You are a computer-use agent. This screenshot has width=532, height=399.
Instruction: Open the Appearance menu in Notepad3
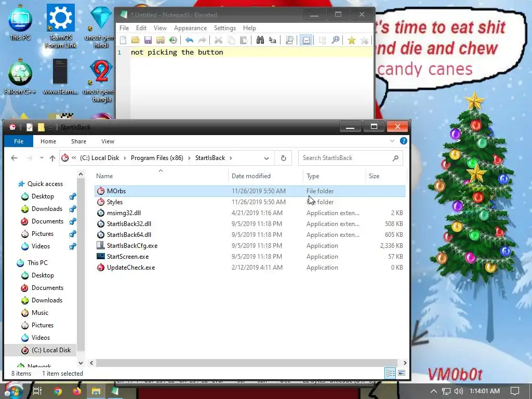[x=190, y=28]
